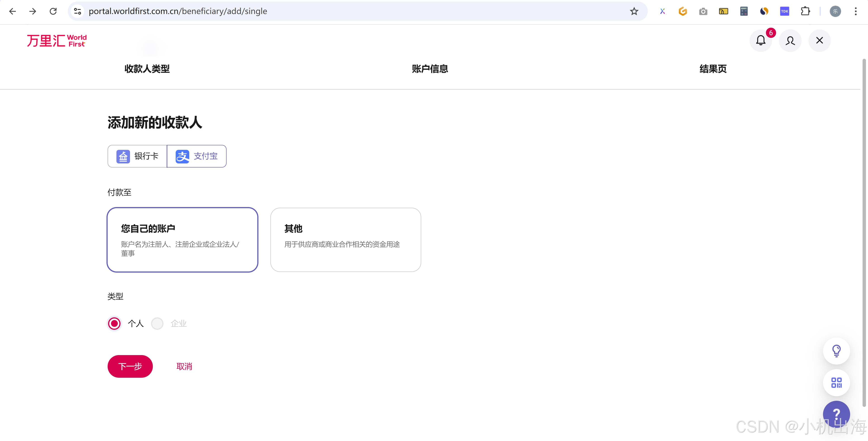The height and width of the screenshot is (441, 868).
Task: Bookmark page with star icon
Action: (x=634, y=11)
